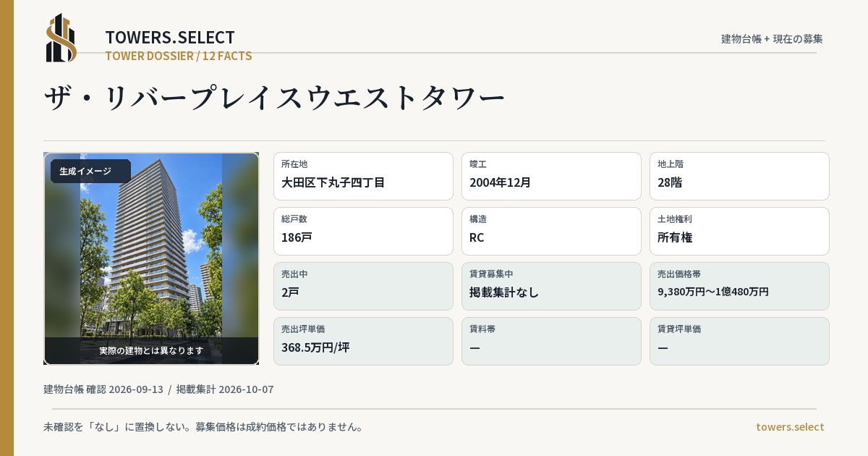The image size is (868, 456).
Task: Click the title ザ・リバープレイスウエストタワー
Action: click(274, 98)
